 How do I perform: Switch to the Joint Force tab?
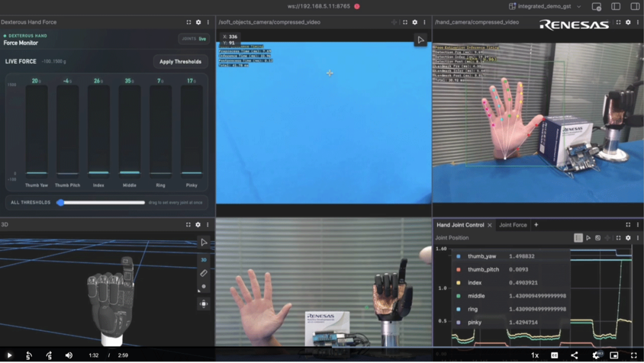[513, 225]
